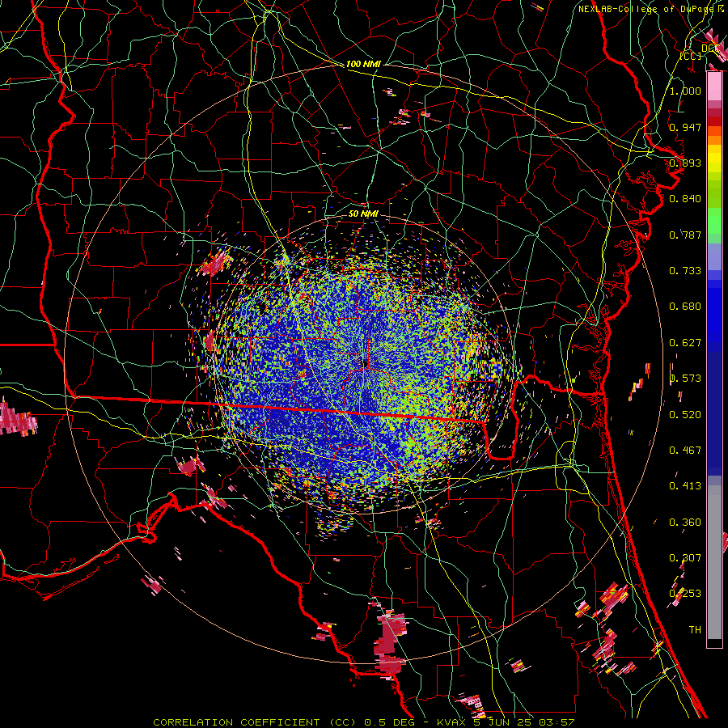Select the 0.893 scale value
728x728 pixels.
[685, 163]
